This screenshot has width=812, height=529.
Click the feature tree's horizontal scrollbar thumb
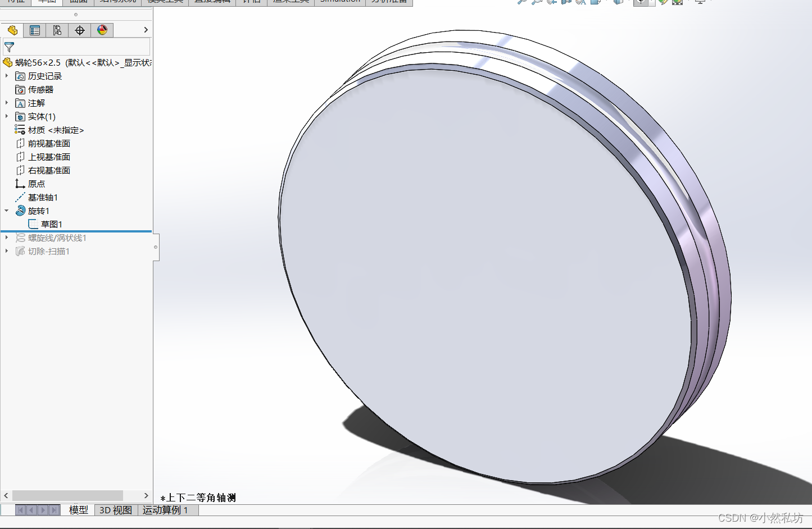coord(67,495)
